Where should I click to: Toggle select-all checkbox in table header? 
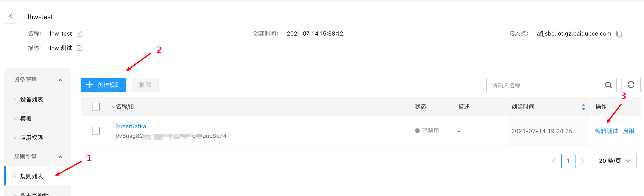click(96, 107)
